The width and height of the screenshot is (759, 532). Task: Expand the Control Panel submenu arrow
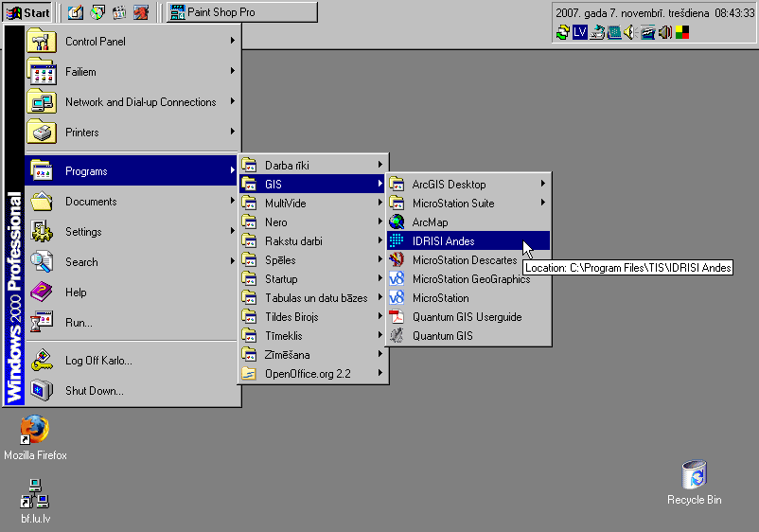233,41
